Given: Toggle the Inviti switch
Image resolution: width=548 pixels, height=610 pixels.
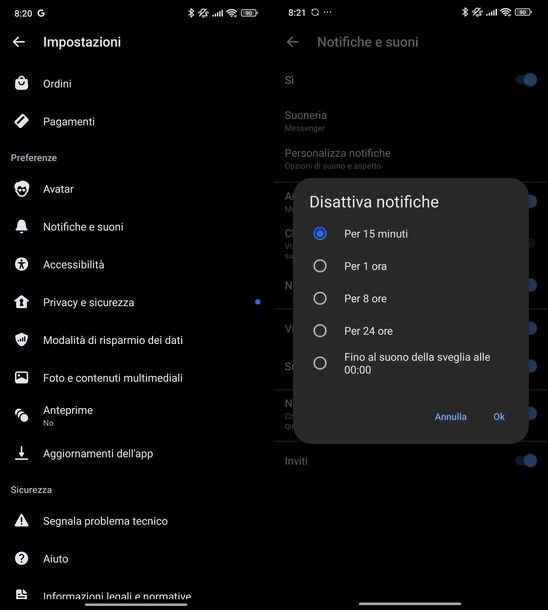Looking at the screenshot, I should [526, 461].
